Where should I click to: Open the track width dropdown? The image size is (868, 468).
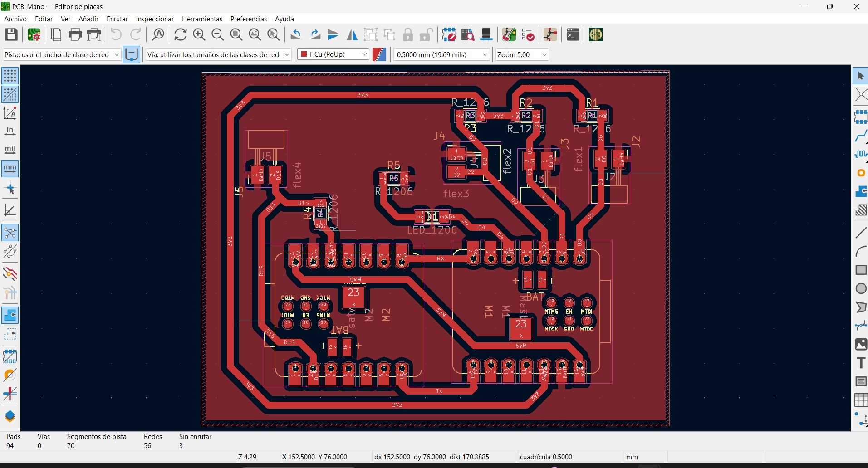pyautogui.click(x=62, y=54)
